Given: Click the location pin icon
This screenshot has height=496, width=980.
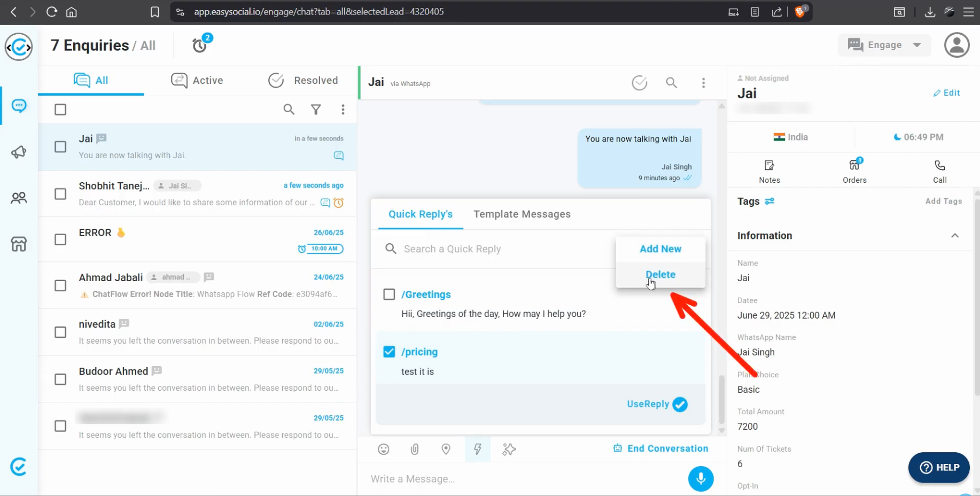Looking at the screenshot, I should 446,449.
